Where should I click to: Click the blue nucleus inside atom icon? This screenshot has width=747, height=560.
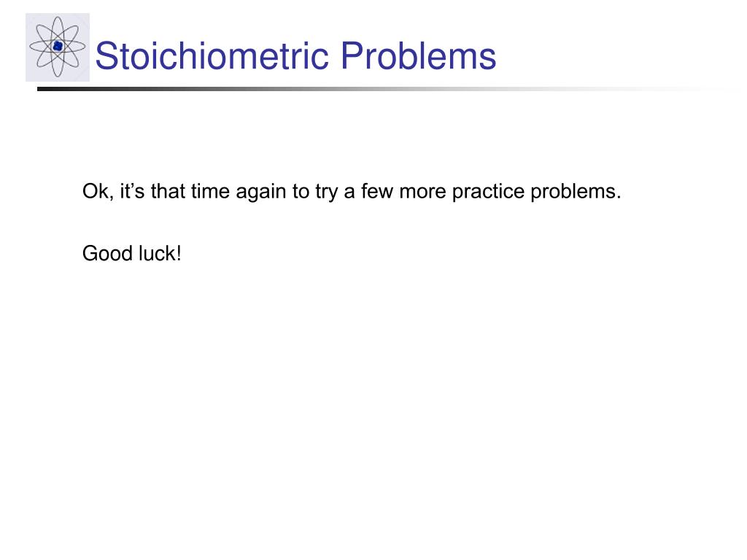(58, 46)
